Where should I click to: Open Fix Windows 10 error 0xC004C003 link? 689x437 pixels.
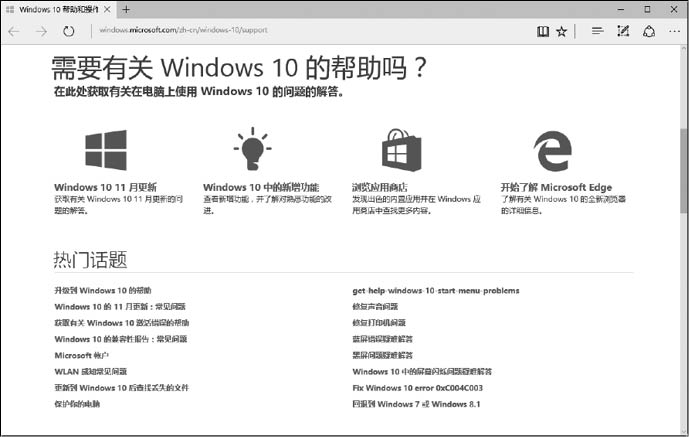coord(417,388)
